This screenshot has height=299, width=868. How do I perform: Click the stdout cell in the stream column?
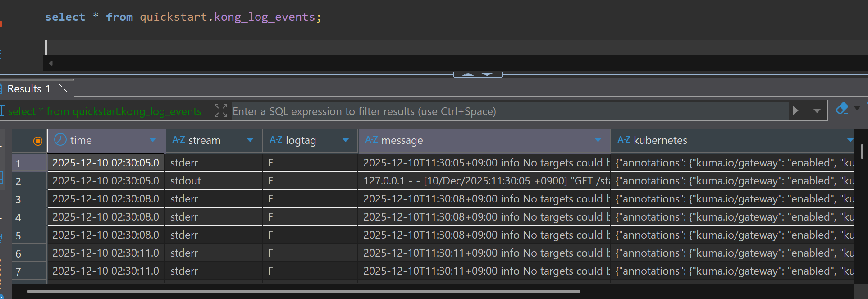186,181
